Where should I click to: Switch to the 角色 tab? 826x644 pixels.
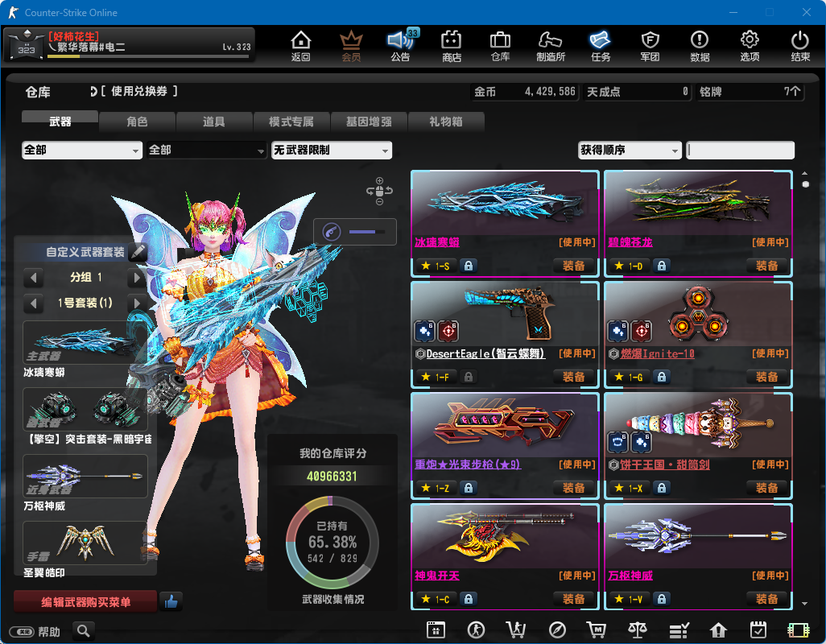coord(137,122)
